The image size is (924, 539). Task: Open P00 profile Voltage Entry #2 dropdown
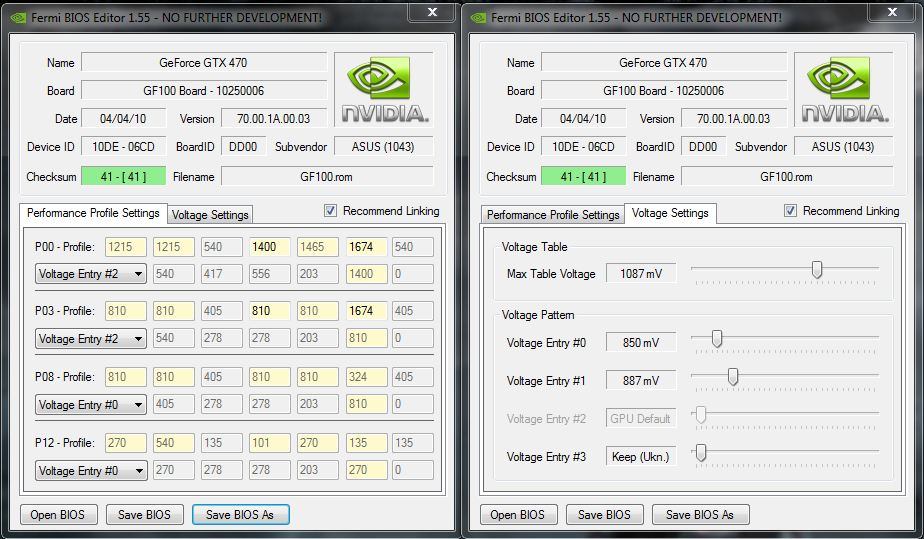pyautogui.click(x=91, y=274)
